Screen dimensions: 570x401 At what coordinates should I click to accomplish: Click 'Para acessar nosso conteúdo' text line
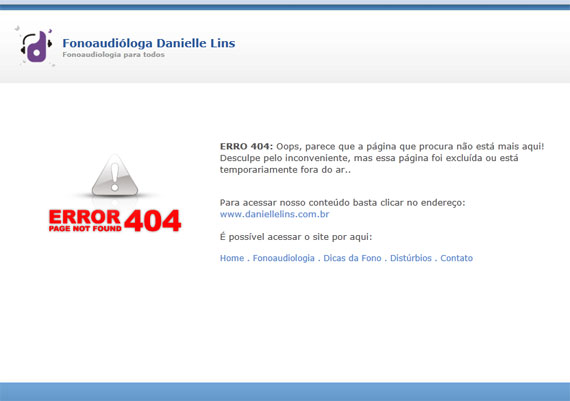click(342, 202)
